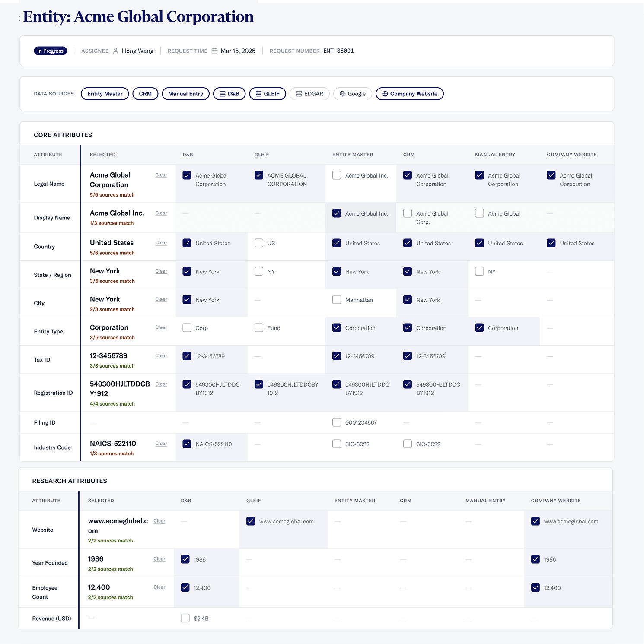The image size is (644, 644).
Task: Toggle the CRM data source filter
Action: 145,94
